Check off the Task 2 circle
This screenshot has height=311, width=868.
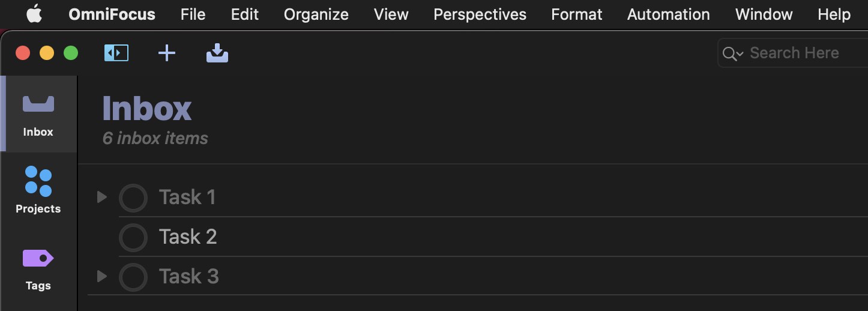point(133,237)
